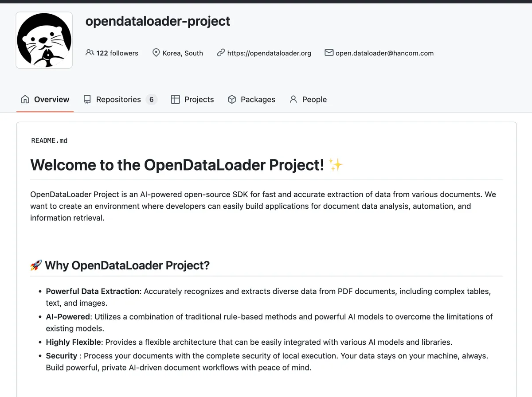Click the Packages cube icon
The height and width of the screenshot is (397, 532).
(x=232, y=99)
